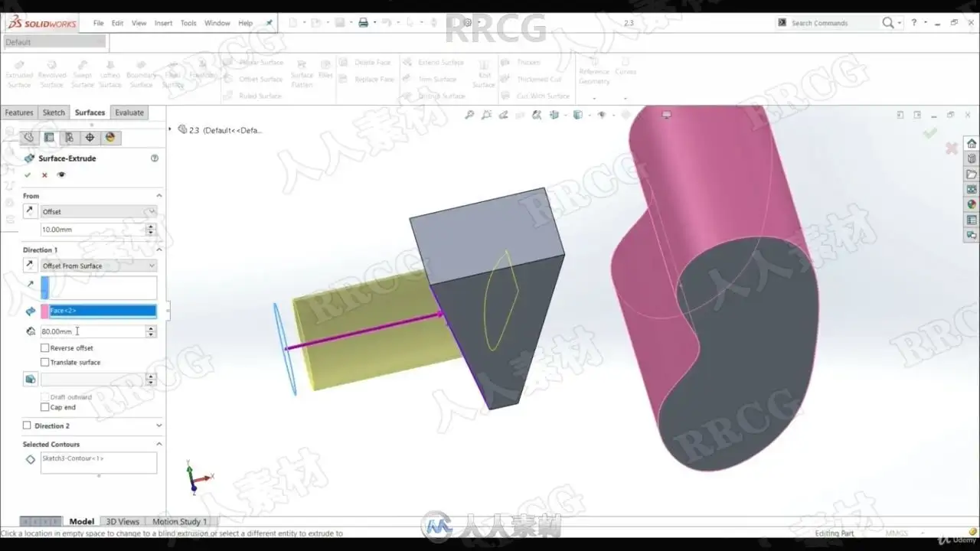Click the Section View icon

520,115
